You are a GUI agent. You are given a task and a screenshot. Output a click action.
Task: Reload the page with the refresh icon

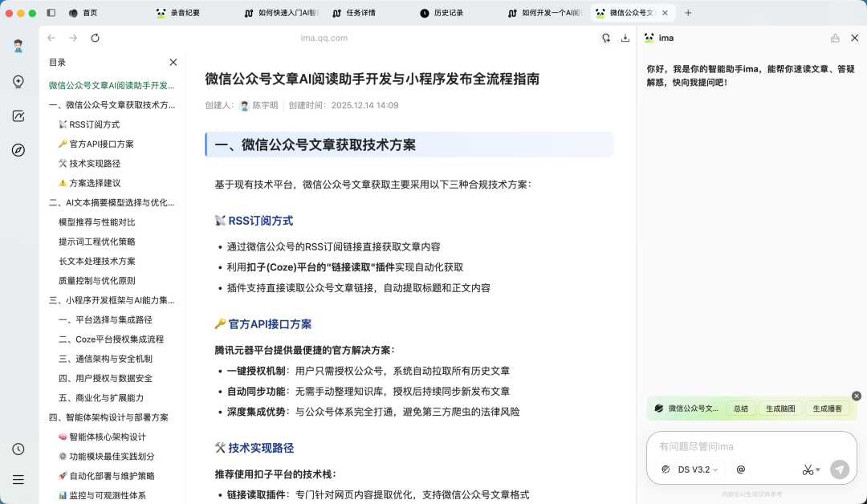pyautogui.click(x=96, y=38)
